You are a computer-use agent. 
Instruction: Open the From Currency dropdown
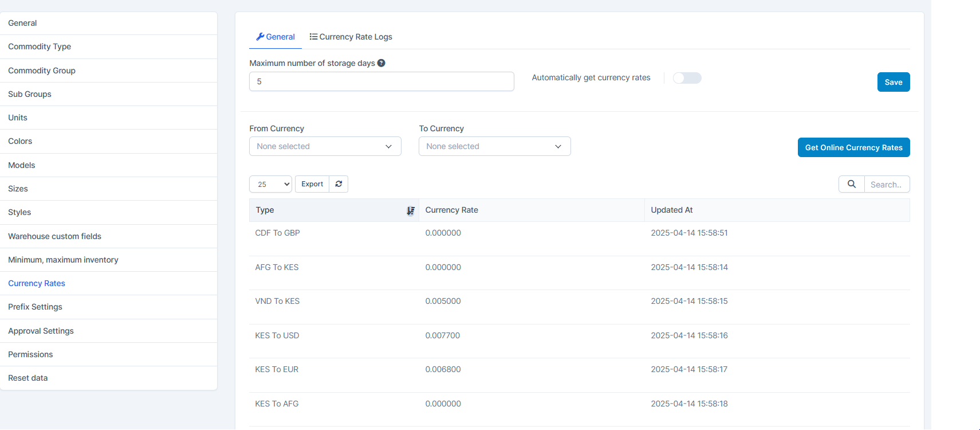tap(325, 146)
